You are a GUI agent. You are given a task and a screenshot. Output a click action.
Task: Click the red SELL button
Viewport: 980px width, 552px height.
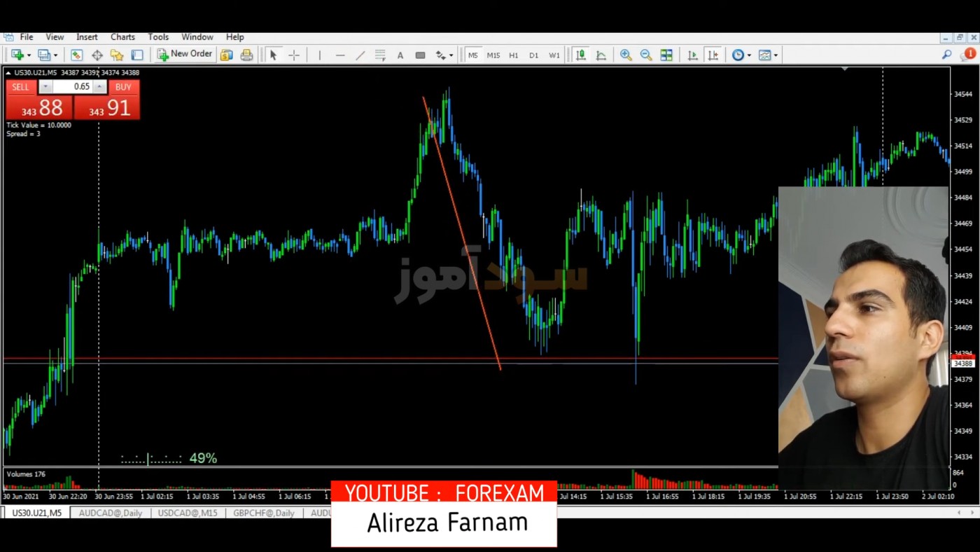click(21, 87)
